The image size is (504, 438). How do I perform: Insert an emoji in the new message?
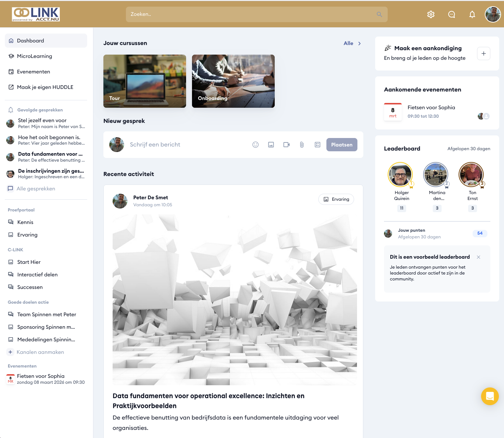[x=256, y=145]
